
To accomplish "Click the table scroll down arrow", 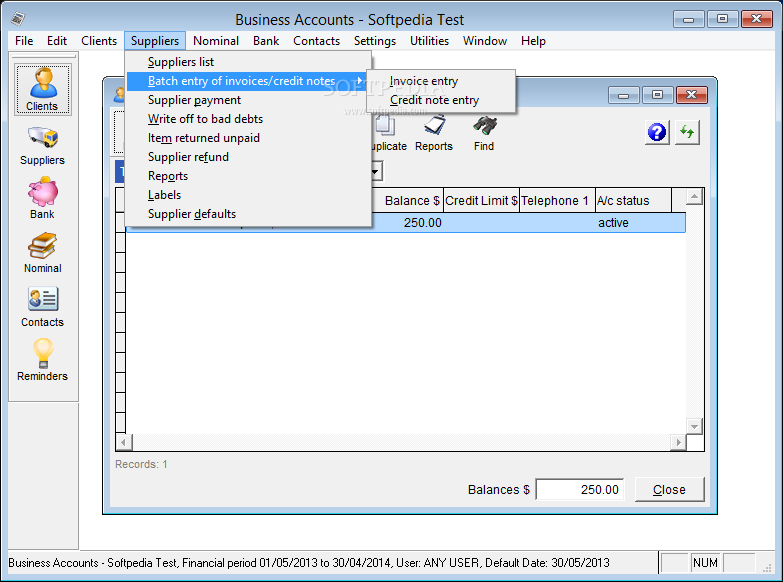I will [695, 426].
